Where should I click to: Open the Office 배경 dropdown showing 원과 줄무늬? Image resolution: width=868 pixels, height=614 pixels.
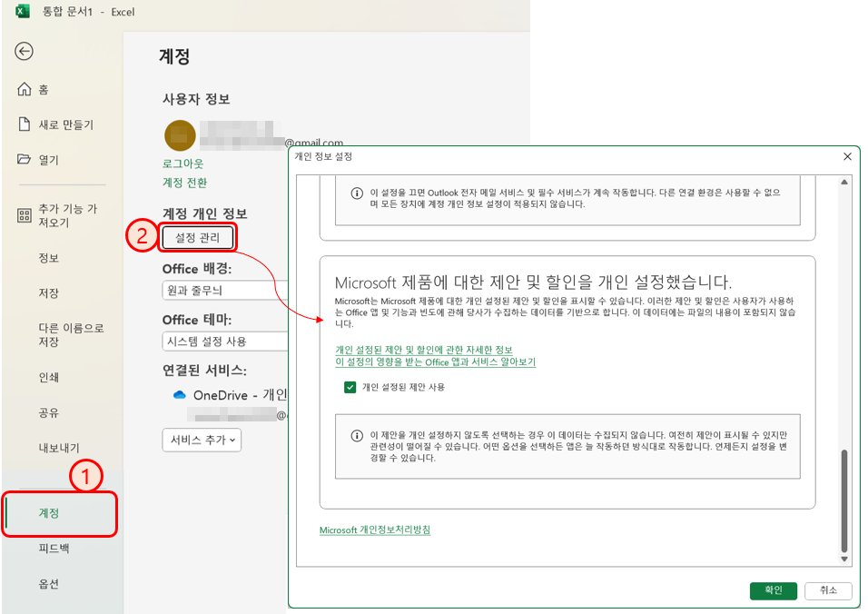[x=225, y=290]
